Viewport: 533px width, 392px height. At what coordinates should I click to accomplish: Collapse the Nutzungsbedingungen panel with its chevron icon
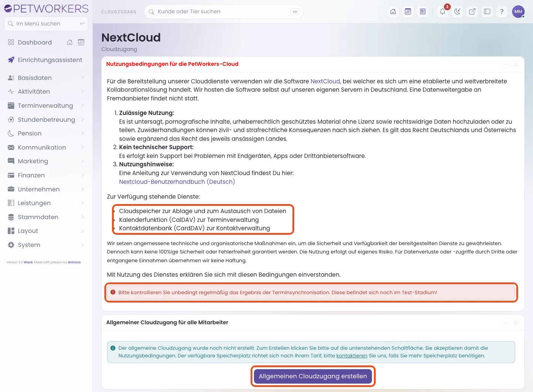(506, 65)
